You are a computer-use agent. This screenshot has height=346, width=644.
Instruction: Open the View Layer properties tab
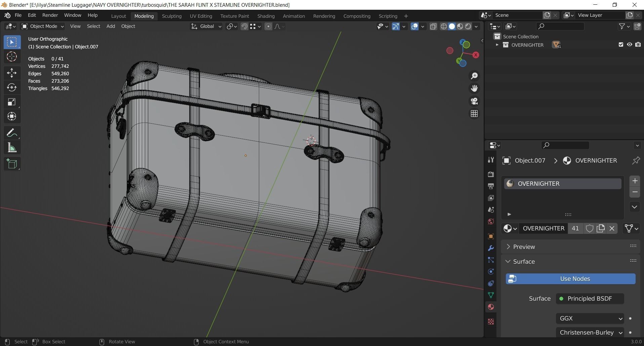(491, 198)
